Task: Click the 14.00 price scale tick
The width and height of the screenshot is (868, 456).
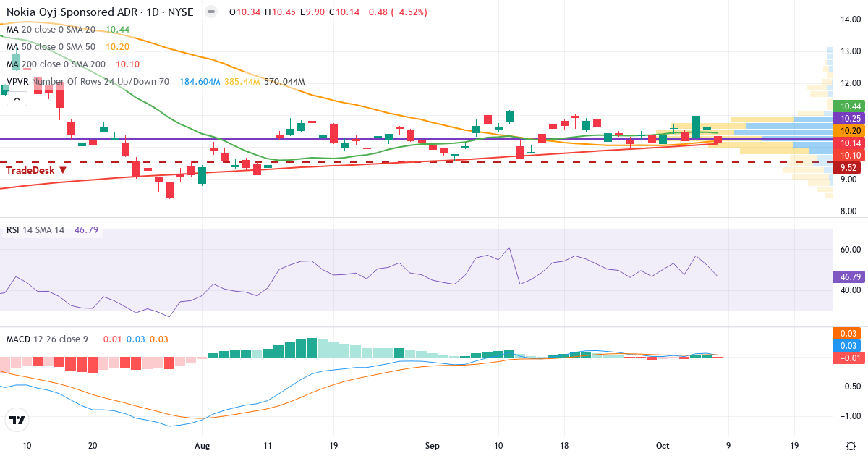Action: point(850,20)
